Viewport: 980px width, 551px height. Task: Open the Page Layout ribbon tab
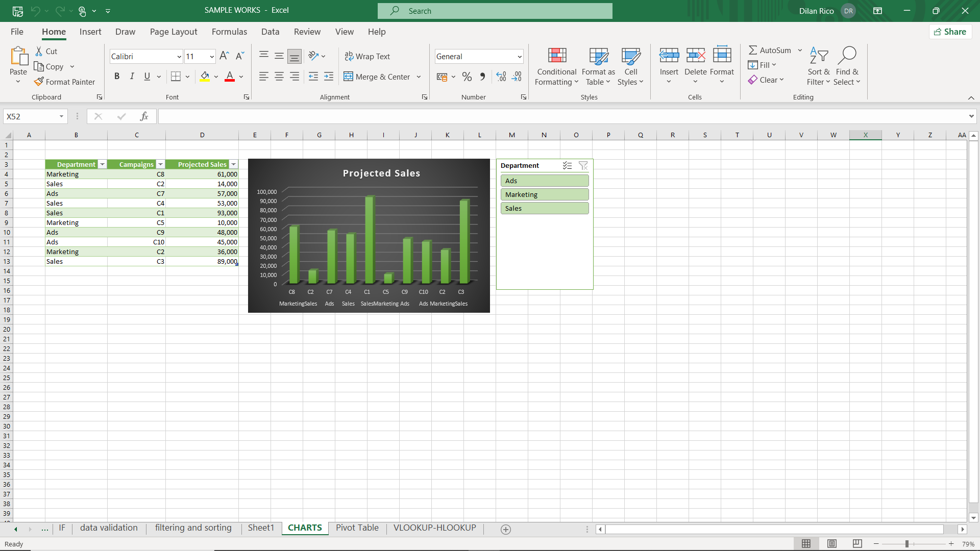tap(174, 32)
